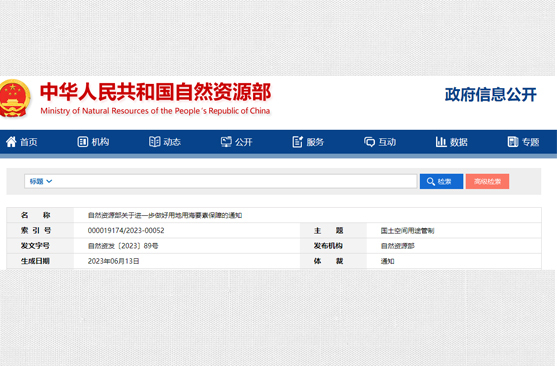Viewport: 557px width, 366px height.
Task: Click the open-book icon beside 动态
Action: (x=155, y=142)
